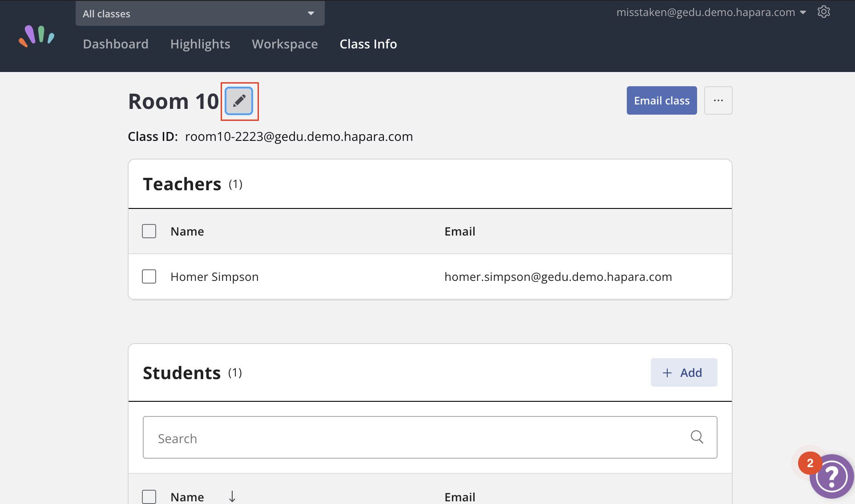Select the Class Info tab
The height and width of the screenshot is (504, 855).
tap(368, 44)
